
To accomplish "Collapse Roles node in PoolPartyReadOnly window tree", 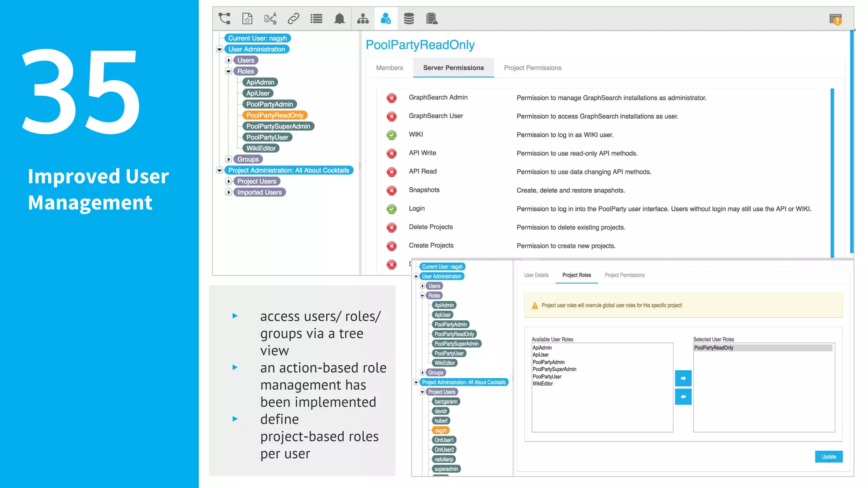I will [x=228, y=71].
